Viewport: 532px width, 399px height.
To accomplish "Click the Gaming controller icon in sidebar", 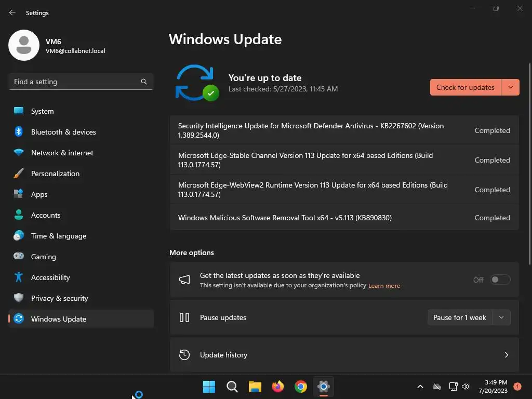I will click(x=19, y=256).
